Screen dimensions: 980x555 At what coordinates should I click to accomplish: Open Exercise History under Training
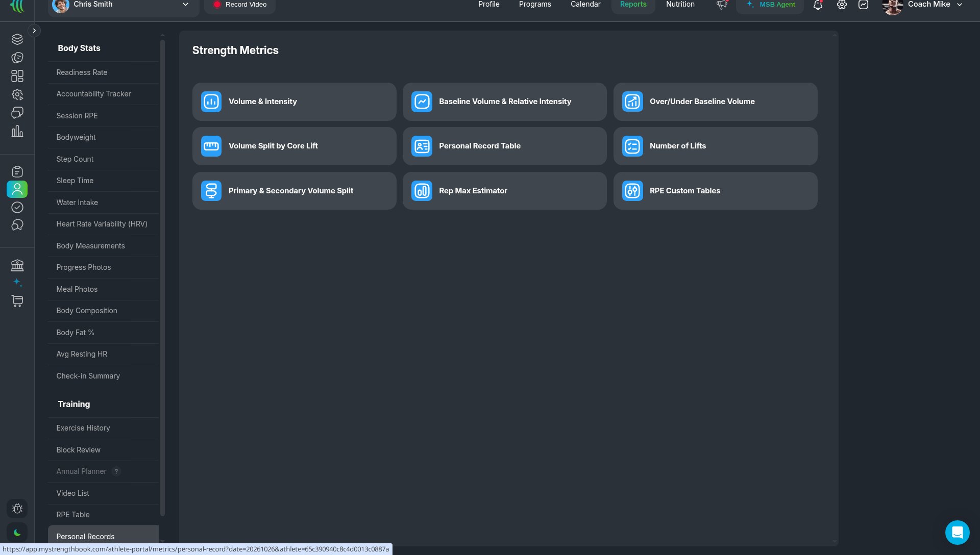103,428
